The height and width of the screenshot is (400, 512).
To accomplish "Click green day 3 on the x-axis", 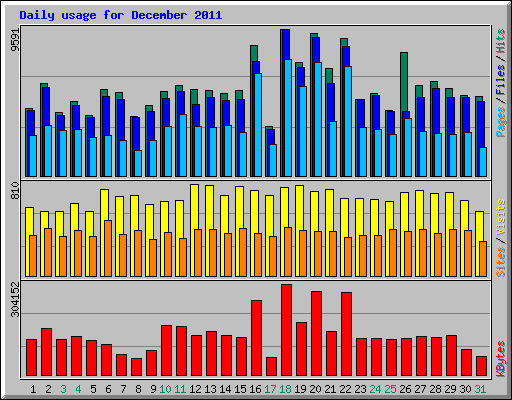I will coord(63,389).
